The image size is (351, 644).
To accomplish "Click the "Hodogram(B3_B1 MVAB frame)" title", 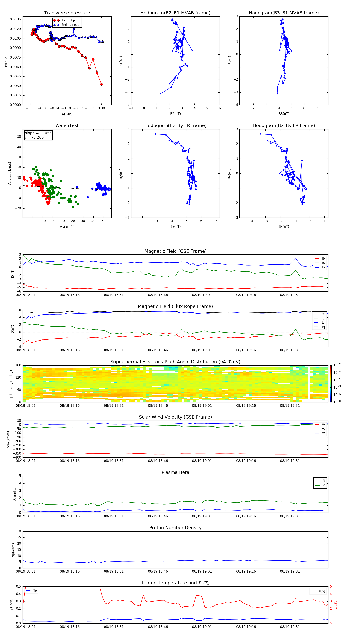I will coord(284,13).
